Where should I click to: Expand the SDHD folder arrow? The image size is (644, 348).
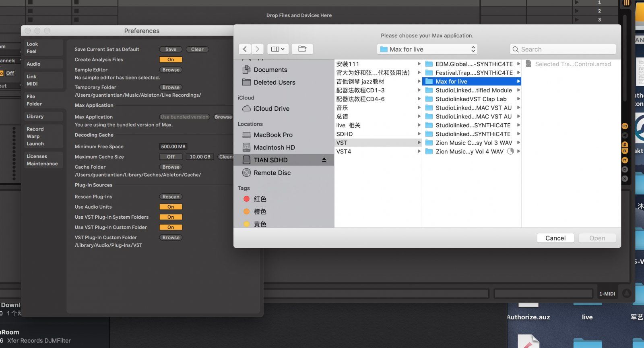(419, 134)
